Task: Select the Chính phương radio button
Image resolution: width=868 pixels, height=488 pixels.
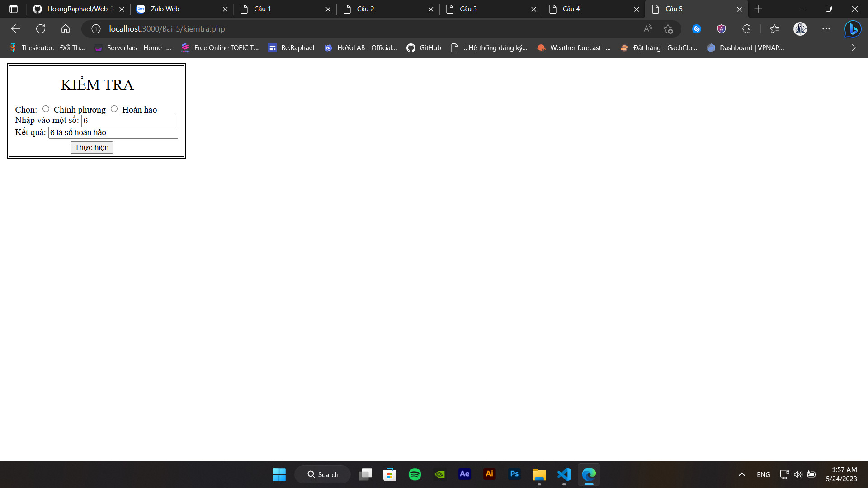Action: [46, 108]
